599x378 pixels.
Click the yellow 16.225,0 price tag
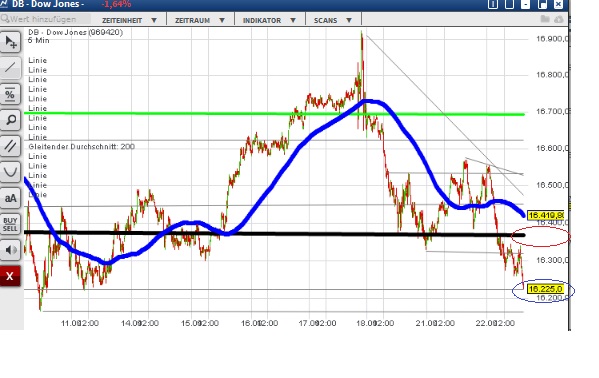(546, 289)
